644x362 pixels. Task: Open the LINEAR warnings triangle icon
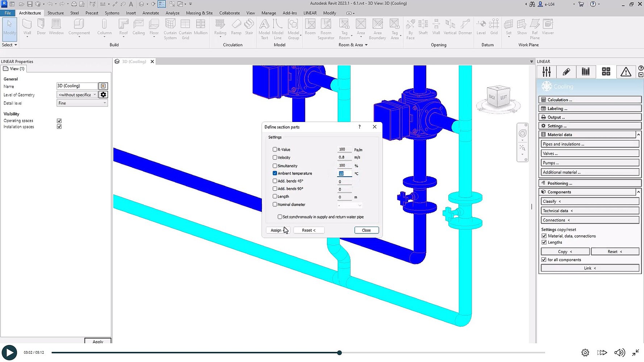626,72
